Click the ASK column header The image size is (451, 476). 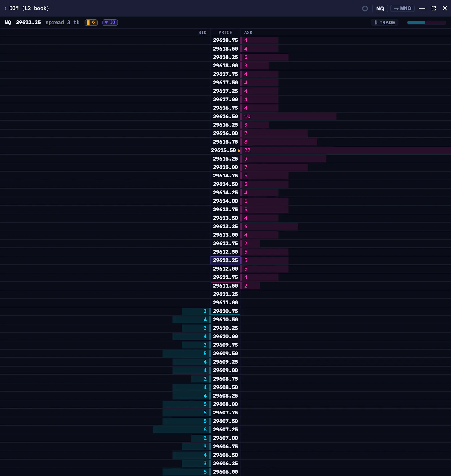(248, 32)
